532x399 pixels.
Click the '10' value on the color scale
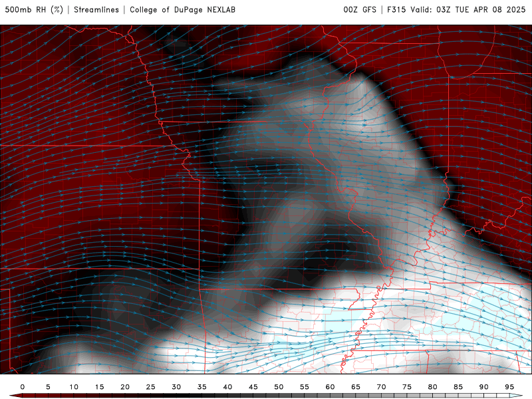pos(74,387)
